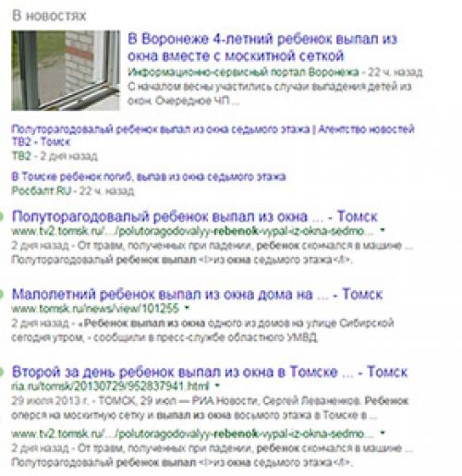Open result 'Малолетний ребенок выпал из окна дома'

coord(197,294)
